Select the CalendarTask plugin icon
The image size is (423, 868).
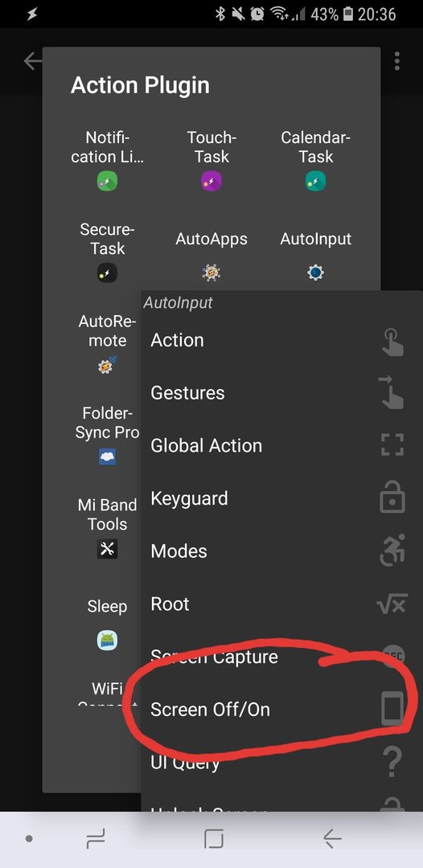click(x=315, y=181)
